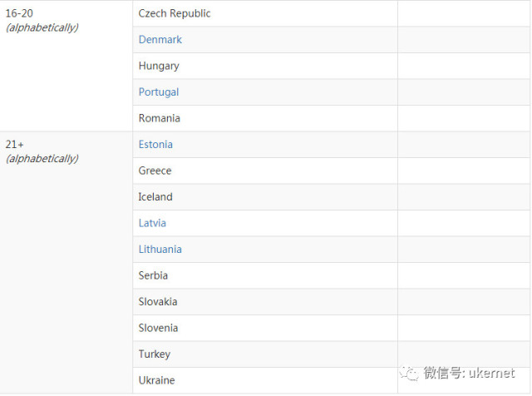532x396 pixels.
Task: Click the alphabetically note under 21+
Action: click(42, 158)
